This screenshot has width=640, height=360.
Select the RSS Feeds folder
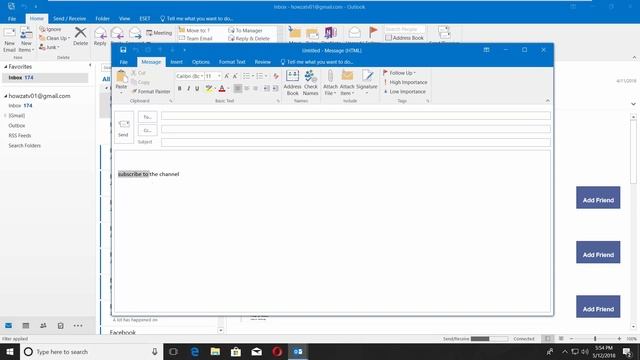click(20, 136)
